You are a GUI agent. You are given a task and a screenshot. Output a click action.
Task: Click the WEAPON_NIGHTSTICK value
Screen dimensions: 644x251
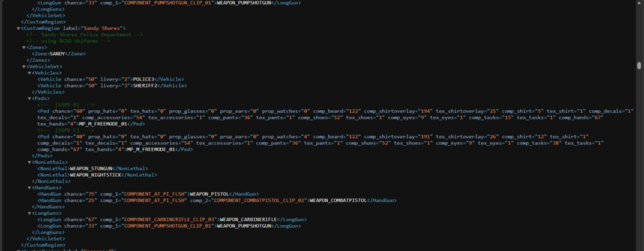coord(95,175)
